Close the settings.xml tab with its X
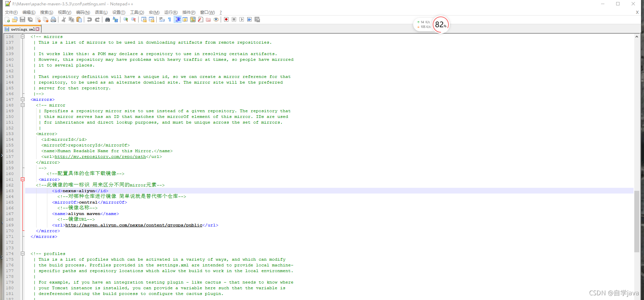This screenshot has height=300, width=644. point(38,29)
